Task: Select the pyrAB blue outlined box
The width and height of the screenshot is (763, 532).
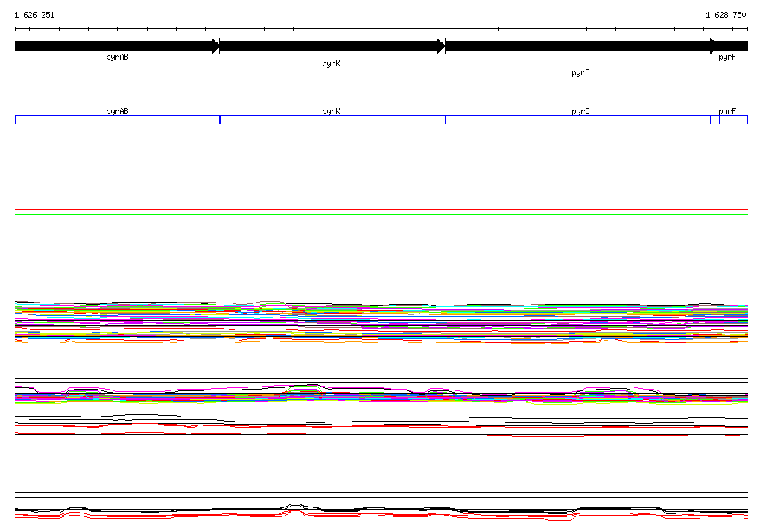Action: (x=117, y=120)
